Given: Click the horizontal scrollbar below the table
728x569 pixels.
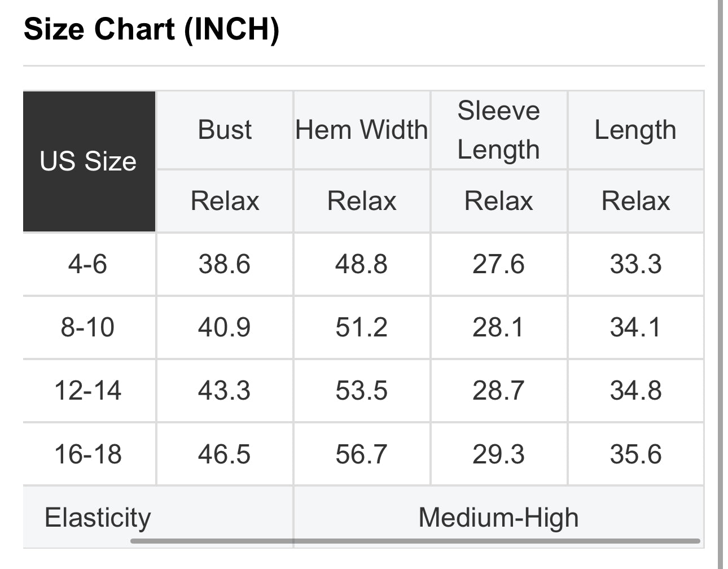Looking at the screenshot, I should click(x=415, y=541).
